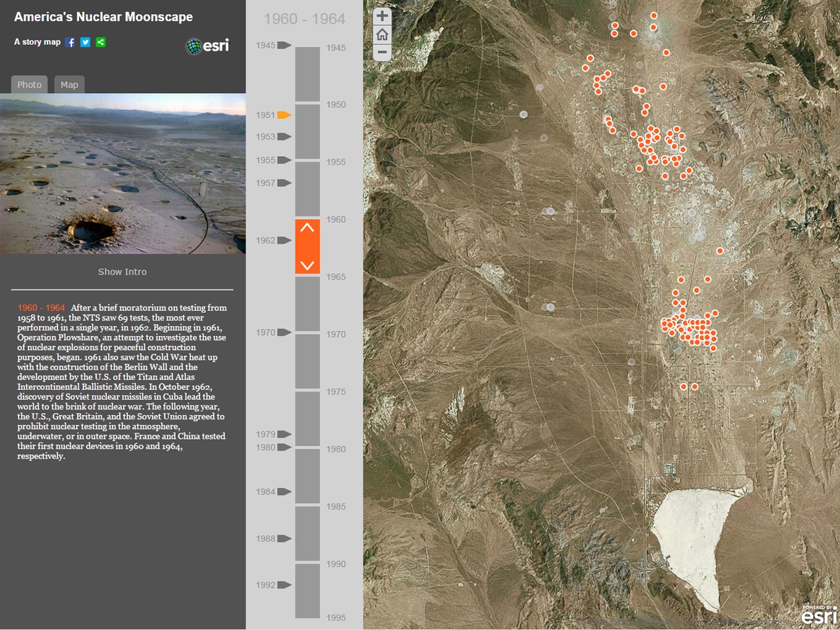The width and height of the screenshot is (840, 630).
Task: Click the Show Intro link
Action: tap(122, 272)
